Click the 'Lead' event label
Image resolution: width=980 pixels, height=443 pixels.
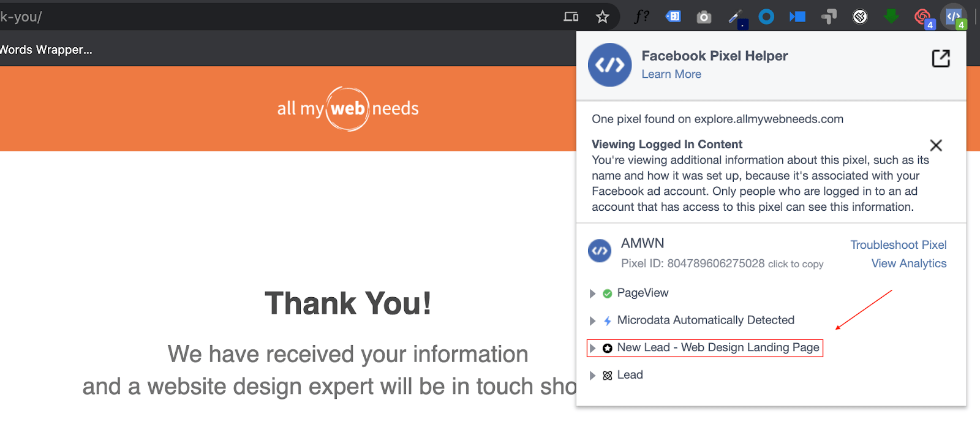[630, 374]
